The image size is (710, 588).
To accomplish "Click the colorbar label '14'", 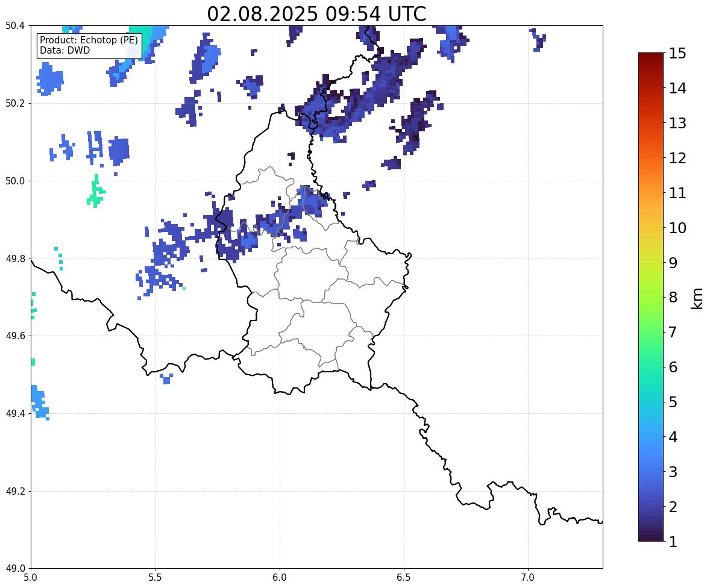I will coord(677,89).
